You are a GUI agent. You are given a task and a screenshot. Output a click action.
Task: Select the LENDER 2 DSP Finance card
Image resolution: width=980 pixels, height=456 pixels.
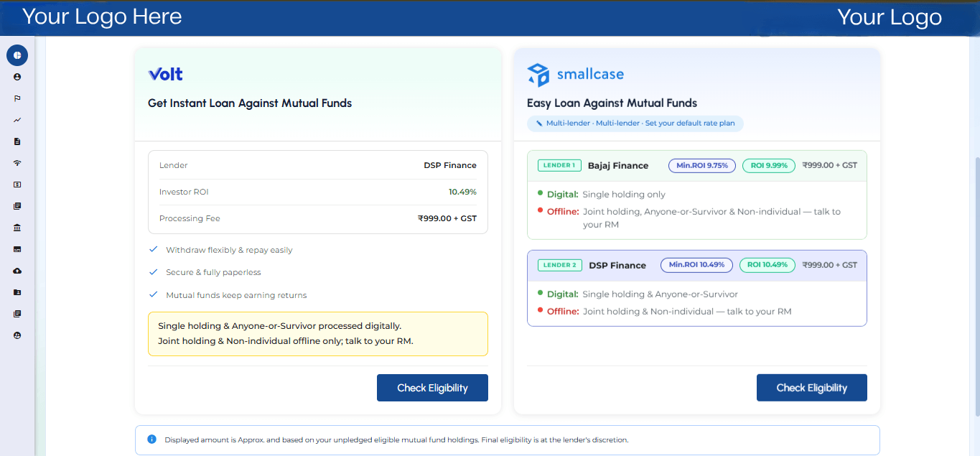[x=696, y=288]
